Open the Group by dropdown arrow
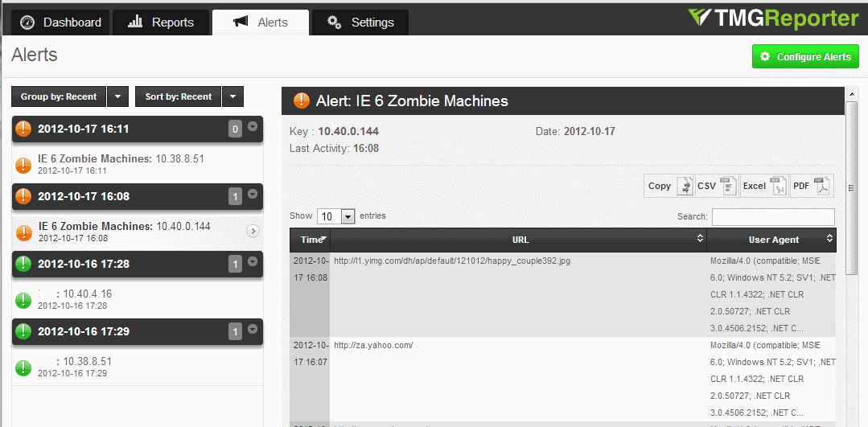Screen dimensions: 868x427 [118, 96]
